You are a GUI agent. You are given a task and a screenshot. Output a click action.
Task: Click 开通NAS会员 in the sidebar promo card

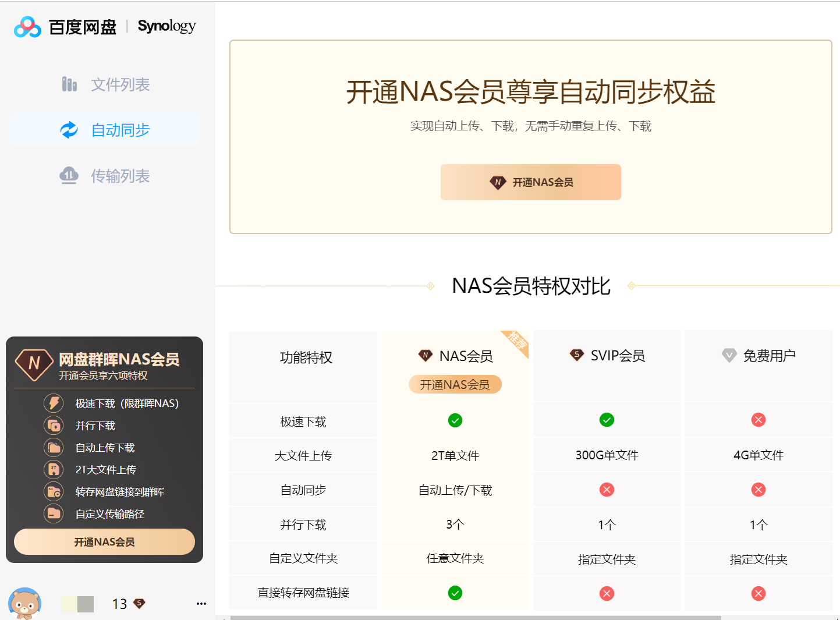point(104,542)
